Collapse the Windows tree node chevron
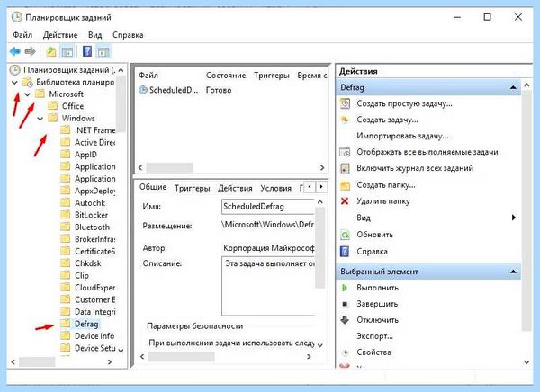This screenshot has width=540, height=392. pyautogui.click(x=40, y=119)
